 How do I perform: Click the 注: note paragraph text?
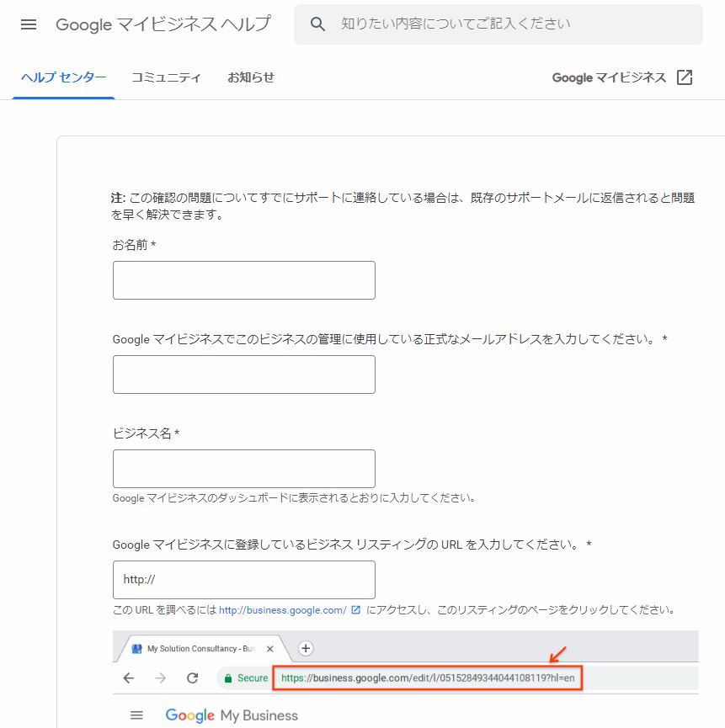click(x=402, y=206)
